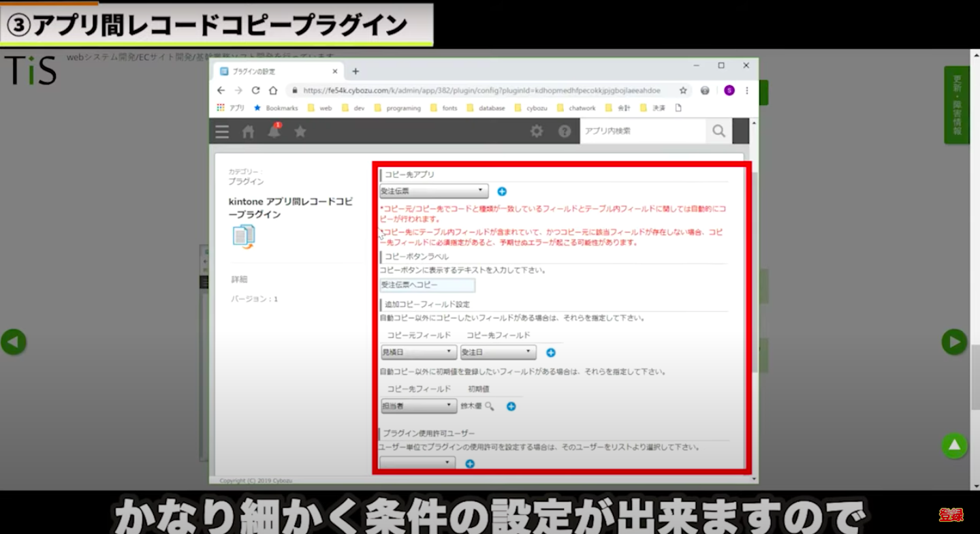Screen dimensions: 980x534
Task: Click the search magnifier icon in header
Action: pos(718,131)
